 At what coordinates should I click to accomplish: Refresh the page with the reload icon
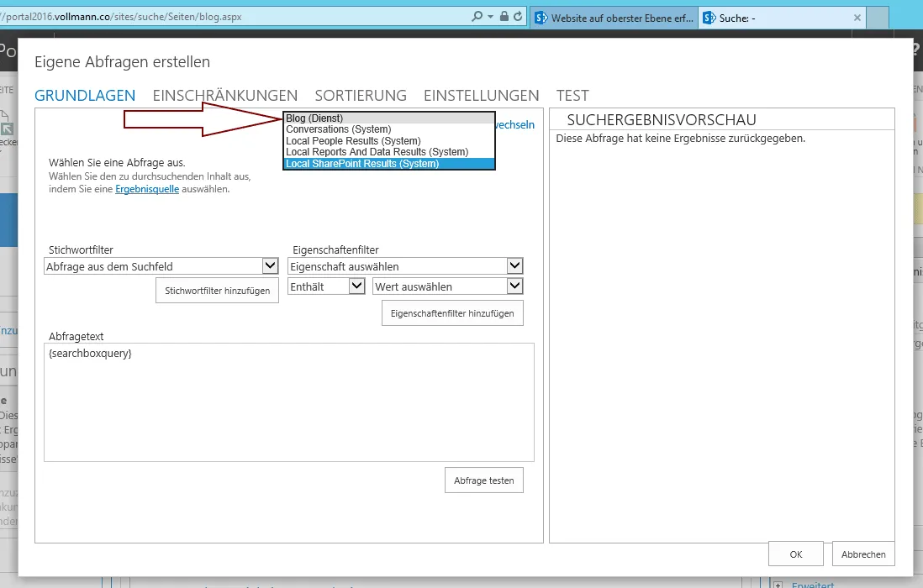(518, 17)
